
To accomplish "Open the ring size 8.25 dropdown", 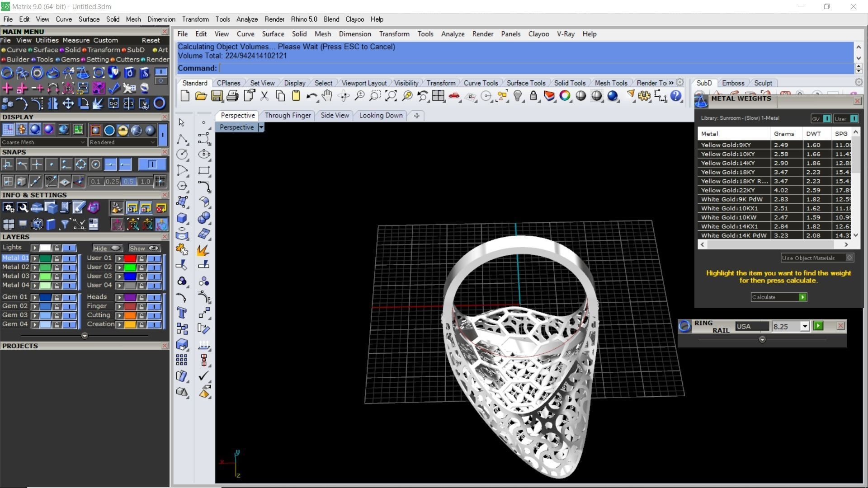I will (805, 326).
